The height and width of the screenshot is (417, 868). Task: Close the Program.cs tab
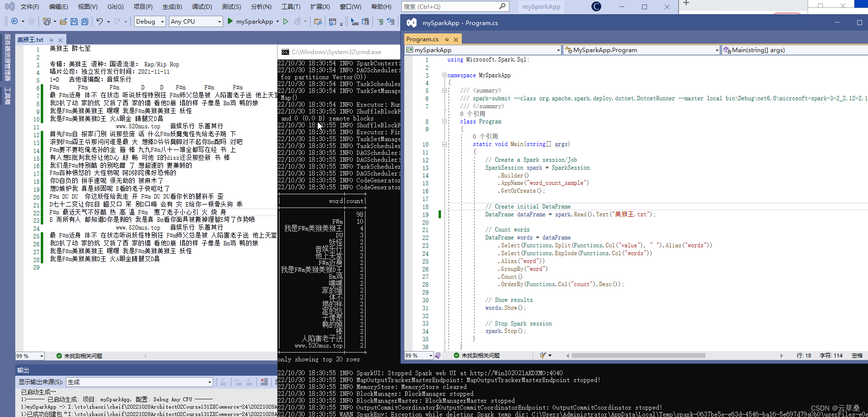[x=456, y=39]
